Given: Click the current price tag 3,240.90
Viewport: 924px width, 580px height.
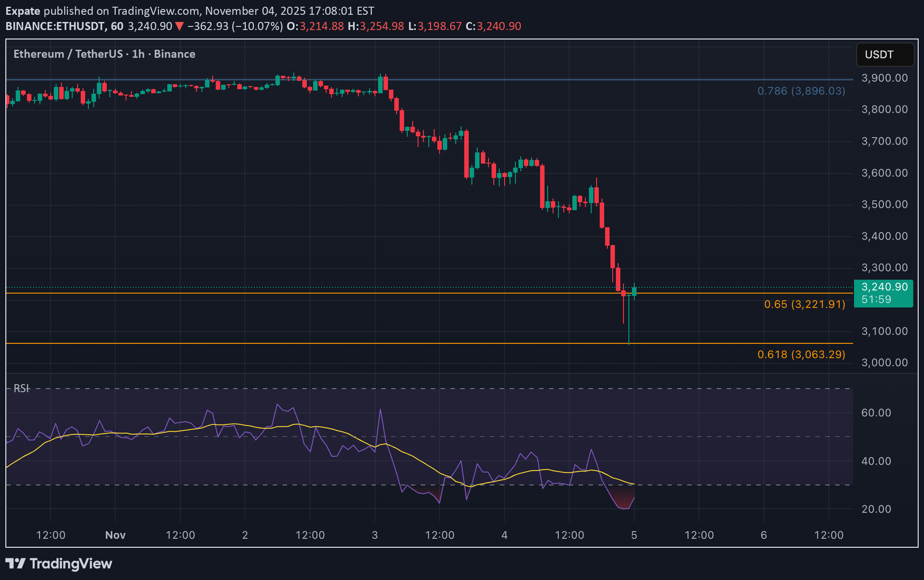Looking at the screenshot, I should tap(884, 287).
